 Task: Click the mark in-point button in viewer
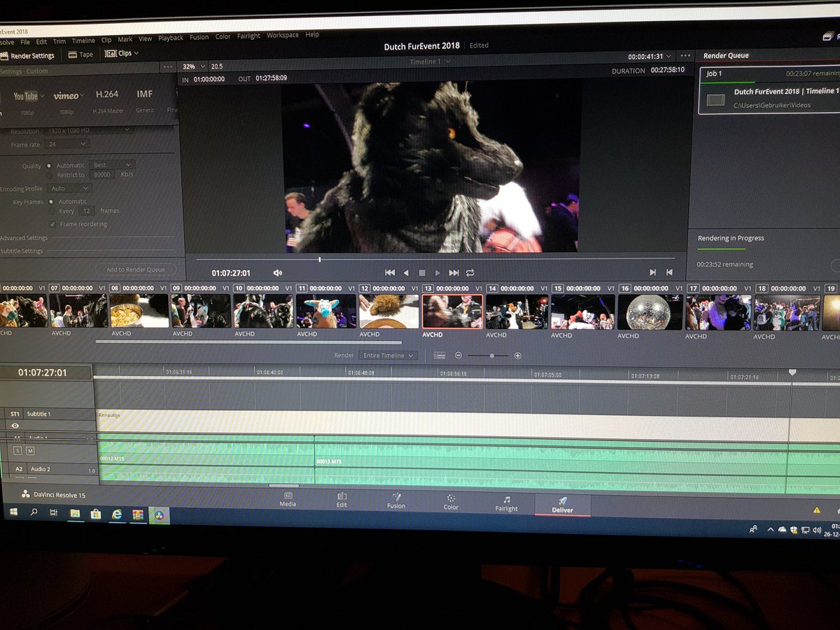(652, 272)
